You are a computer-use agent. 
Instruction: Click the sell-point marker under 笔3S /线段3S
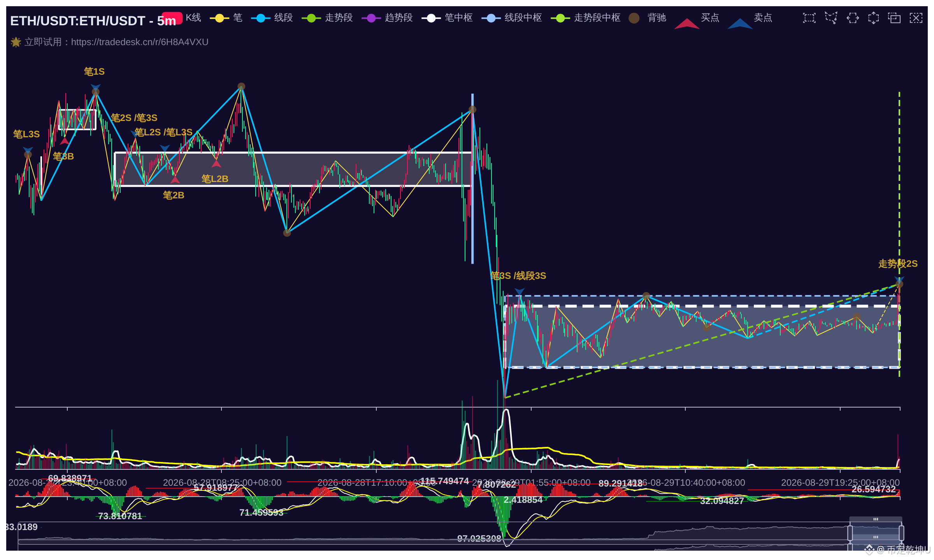520,291
